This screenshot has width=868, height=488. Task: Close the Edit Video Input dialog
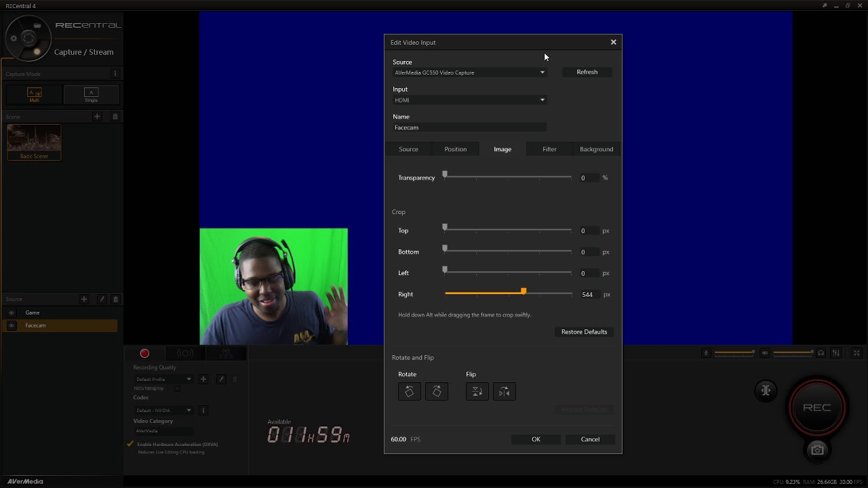coord(614,42)
